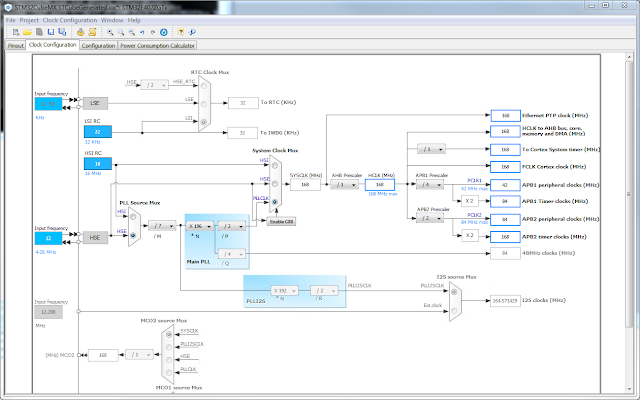Open the Main PLL /P divider dropdown
This screenshot has height=400, width=640.
232,226
